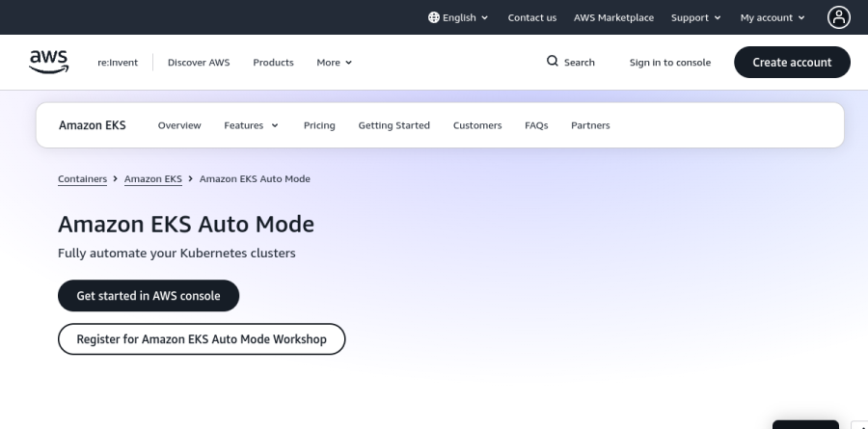
Task: Click Register for Amazon EKS Auto Mode Workshop
Action: 202,338
